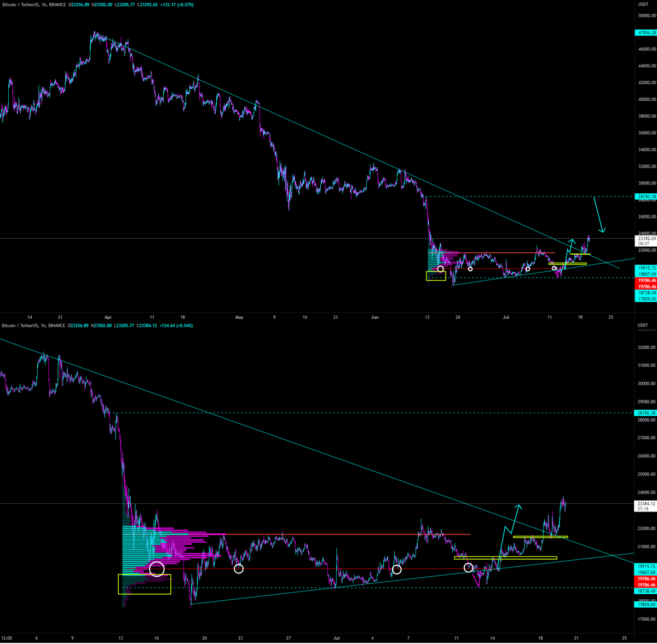
Task: Select the lower chart's 17000.00 price axis tick
Action: 647,620
